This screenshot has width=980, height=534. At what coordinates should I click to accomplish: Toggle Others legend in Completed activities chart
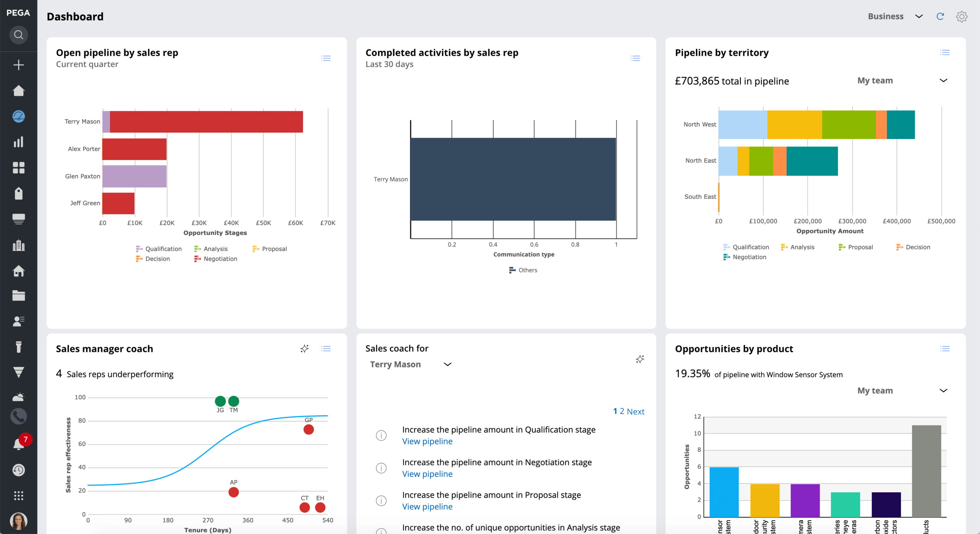523,270
